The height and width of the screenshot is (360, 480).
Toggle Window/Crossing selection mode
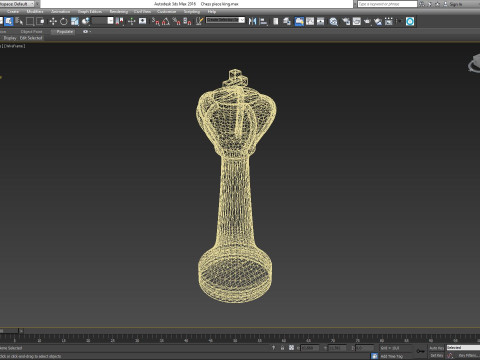41,21
